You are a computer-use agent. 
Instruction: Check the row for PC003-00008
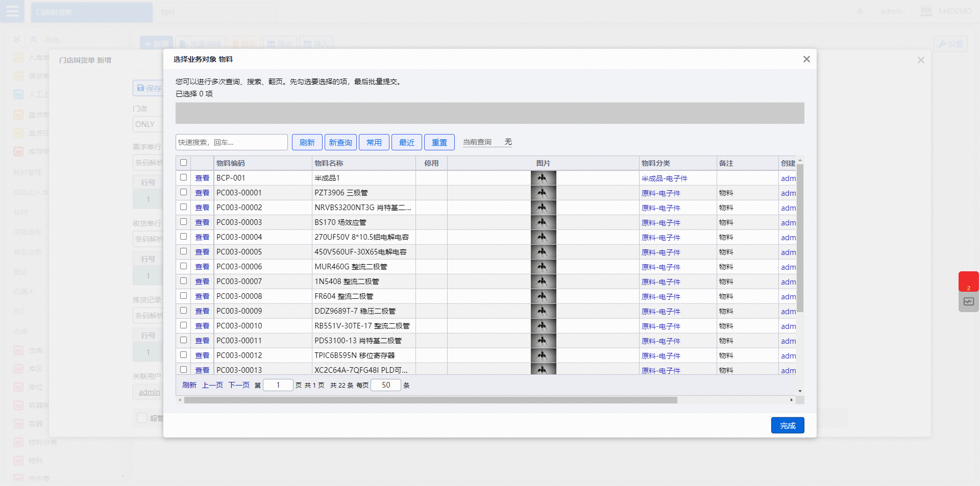pos(184,296)
